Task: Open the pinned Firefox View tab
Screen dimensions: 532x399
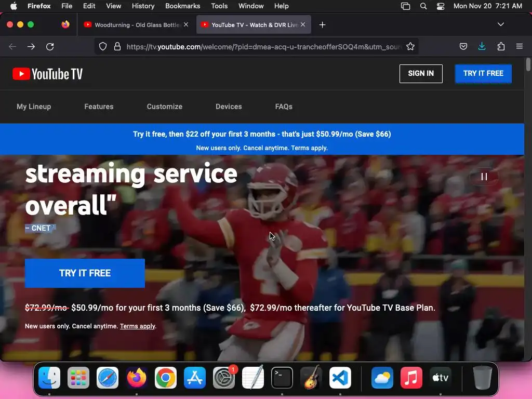Action: pyautogui.click(x=65, y=24)
